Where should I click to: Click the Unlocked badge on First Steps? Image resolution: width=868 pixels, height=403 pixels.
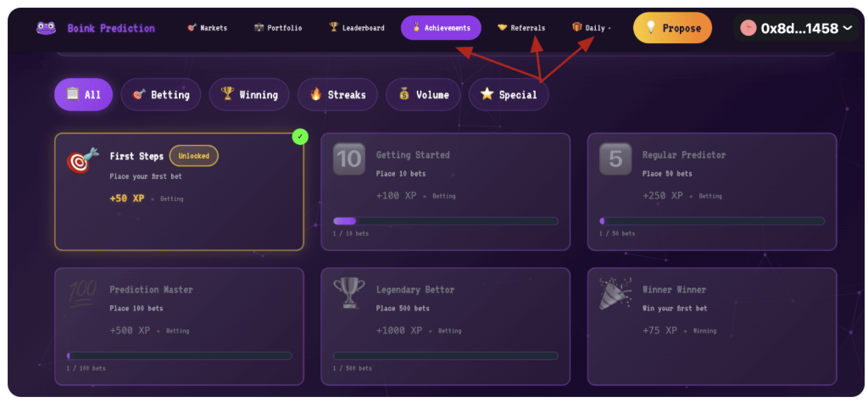[193, 156]
